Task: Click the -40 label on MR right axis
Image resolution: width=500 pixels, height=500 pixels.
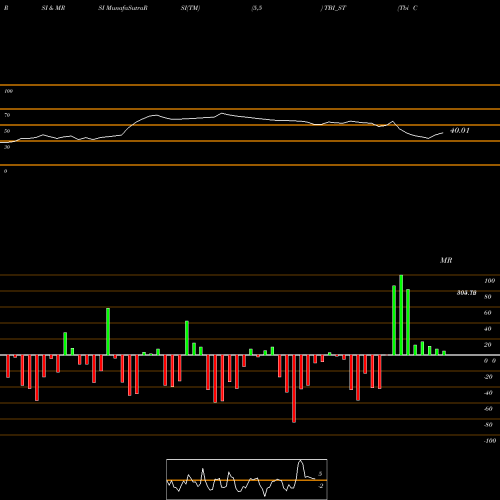Action: pos(488,393)
